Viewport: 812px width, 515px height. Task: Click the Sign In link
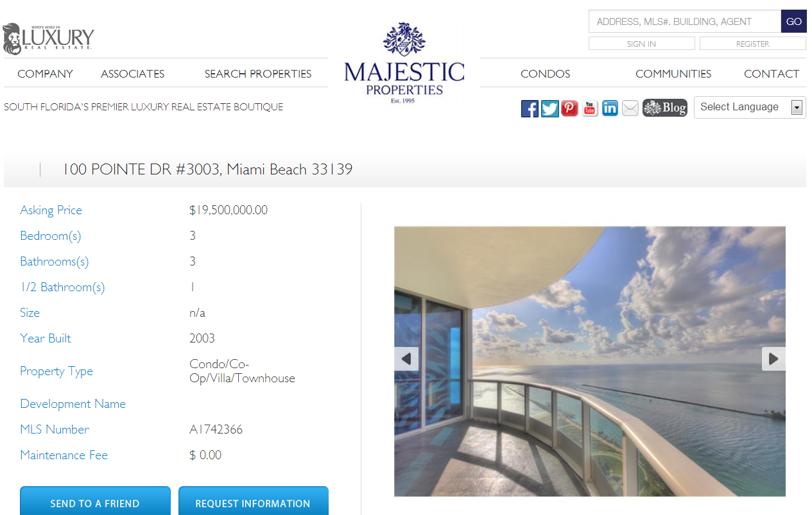click(642, 44)
